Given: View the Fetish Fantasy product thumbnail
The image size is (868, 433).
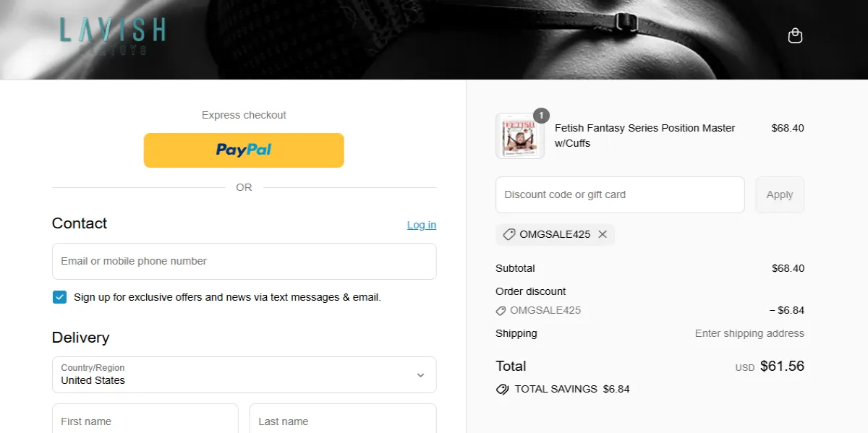Looking at the screenshot, I should click(519, 136).
